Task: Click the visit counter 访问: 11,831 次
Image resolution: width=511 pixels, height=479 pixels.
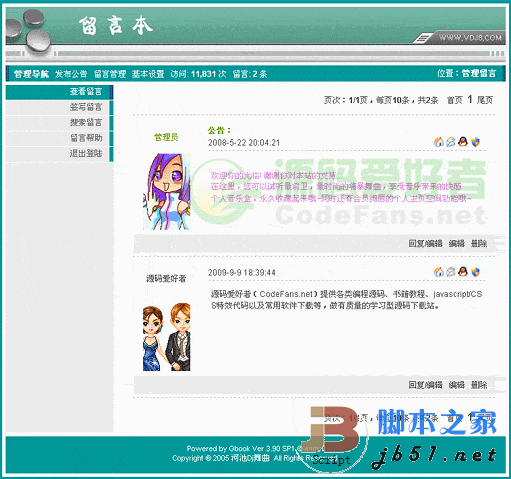Action: pyautogui.click(x=198, y=74)
